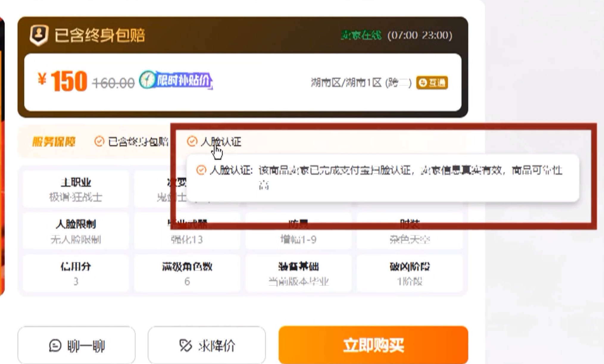Click checkmark icon beside 已含终身包赔
The width and height of the screenshot is (604, 364).
pos(99,141)
